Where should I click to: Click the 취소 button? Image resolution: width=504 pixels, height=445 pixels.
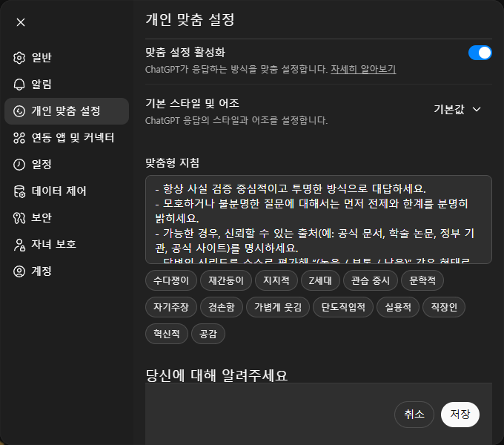(x=414, y=415)
